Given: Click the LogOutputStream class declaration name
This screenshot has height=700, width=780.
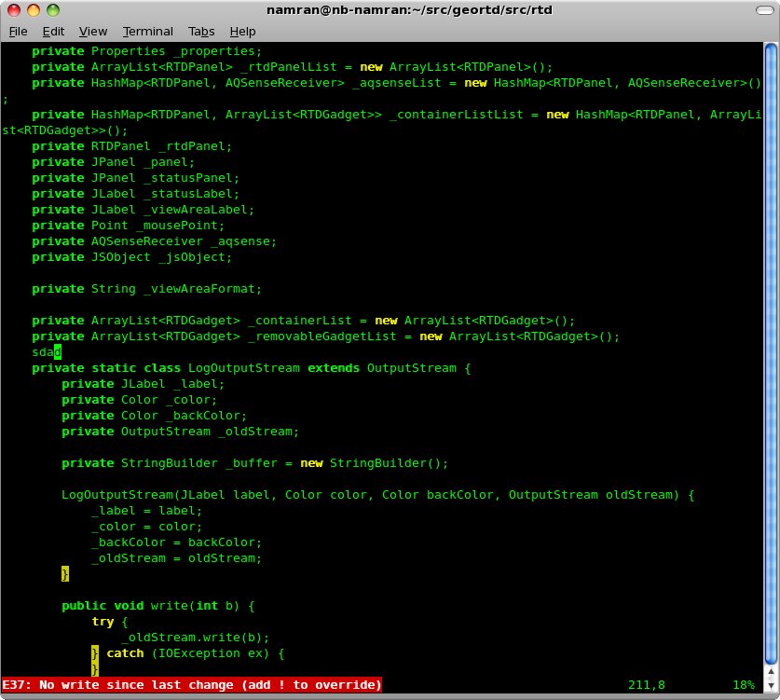Looking at the screenshot, I should [243, 368].
